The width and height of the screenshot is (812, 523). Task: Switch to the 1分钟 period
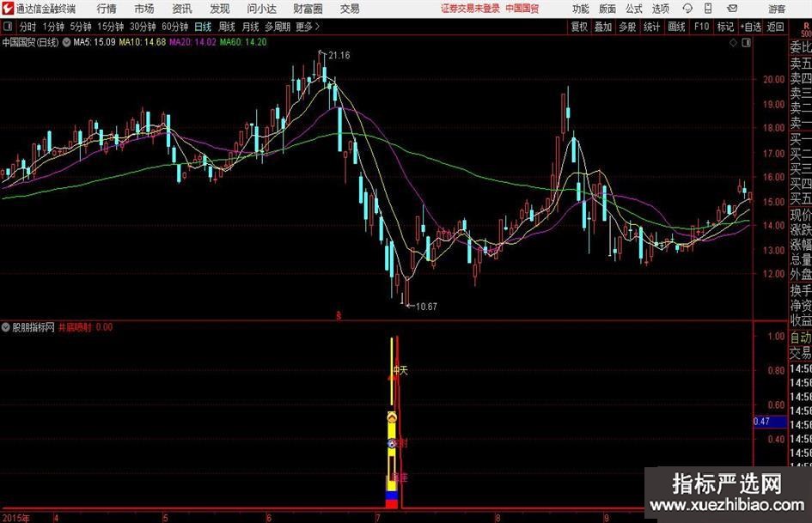tap(53, 27)
